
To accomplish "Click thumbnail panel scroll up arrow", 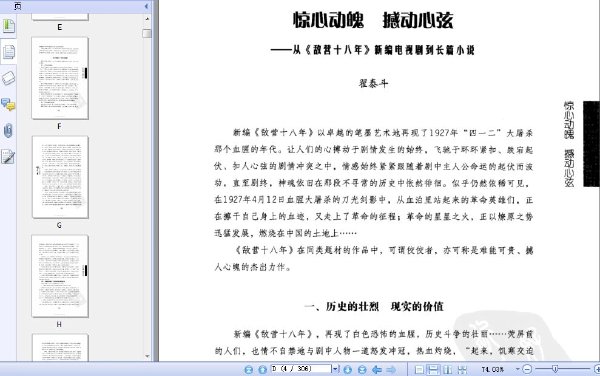I will pos(147,18).
